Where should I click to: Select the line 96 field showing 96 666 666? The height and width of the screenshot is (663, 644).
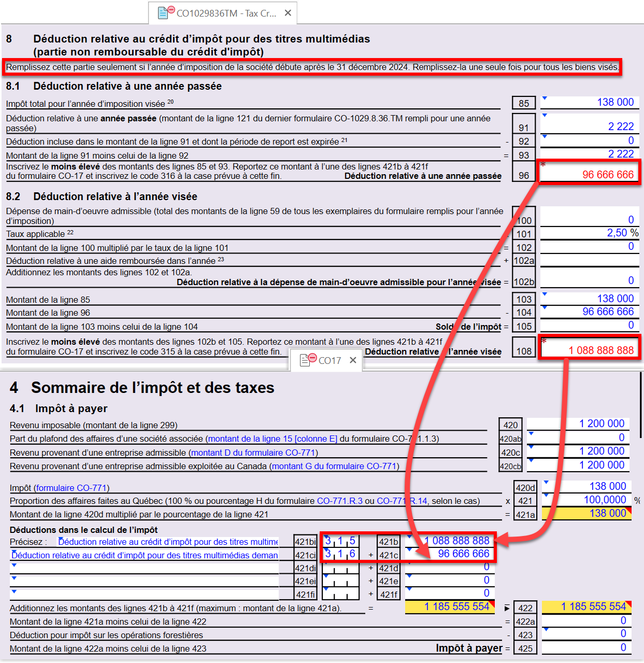[x=589, y=172]
